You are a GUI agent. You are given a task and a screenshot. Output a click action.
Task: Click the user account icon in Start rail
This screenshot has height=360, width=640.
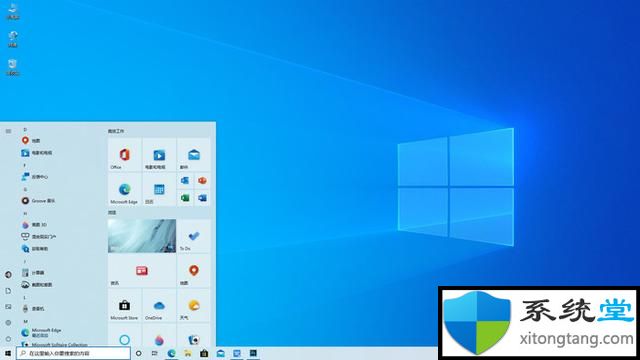click(x=8, y=275)
